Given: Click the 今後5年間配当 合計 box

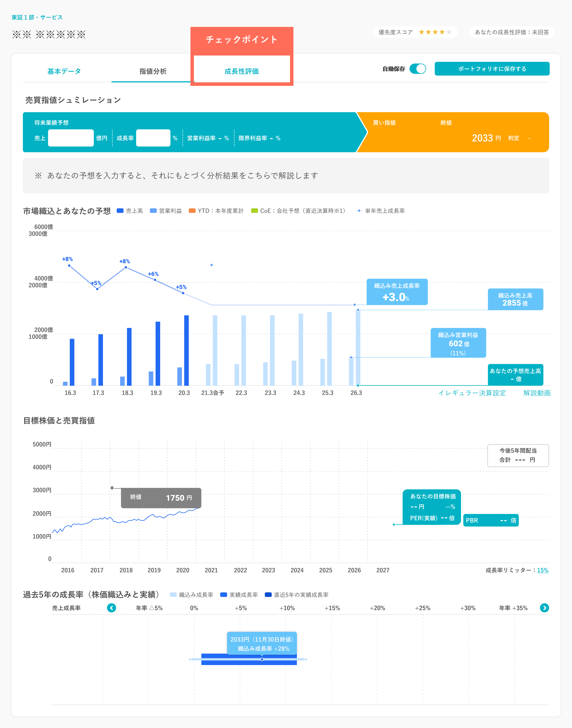Looking at the screenshot, I should coord(518,455).
